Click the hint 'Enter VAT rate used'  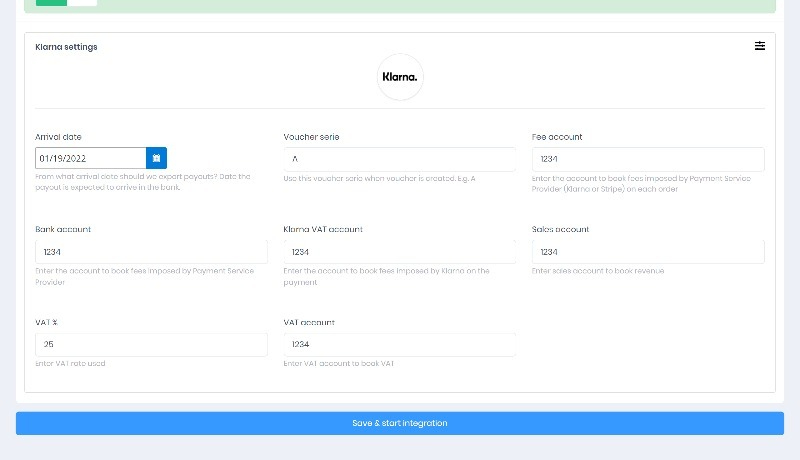70,364
